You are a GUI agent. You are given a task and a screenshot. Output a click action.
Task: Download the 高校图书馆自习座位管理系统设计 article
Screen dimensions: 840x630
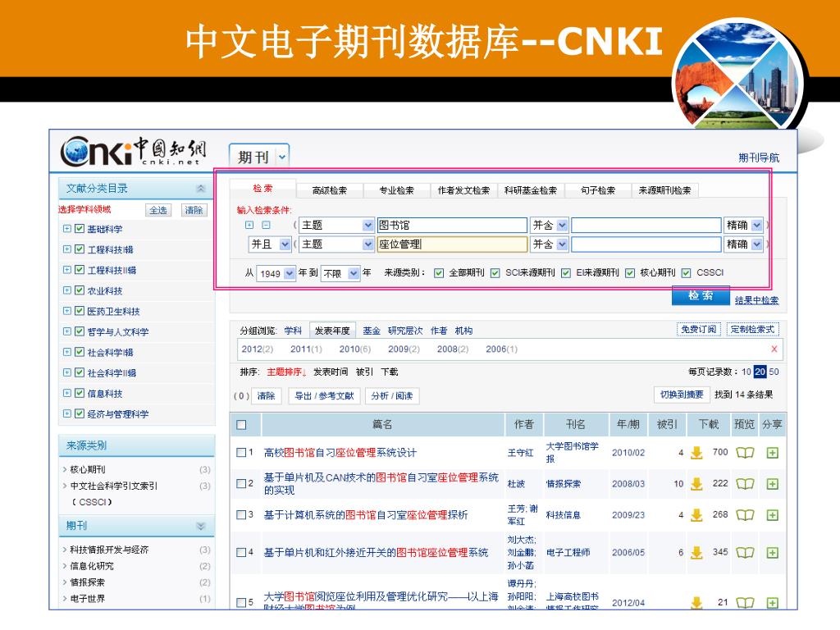pos(696,453)
